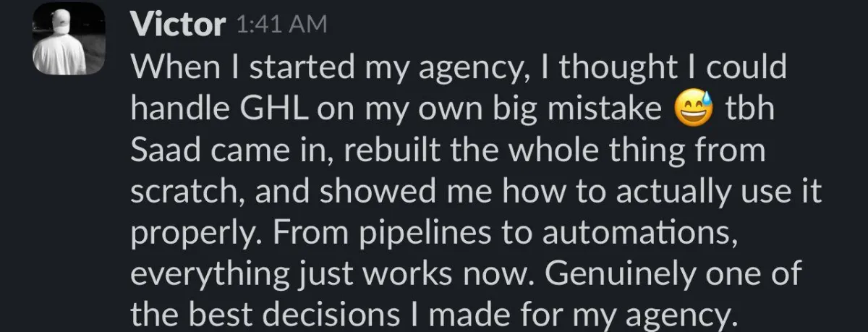Image resolution: width=868 pixels, height=332 pixels.
Task: Click the 1:41 AM message timestamp
Action: click(x=281, y=26)
